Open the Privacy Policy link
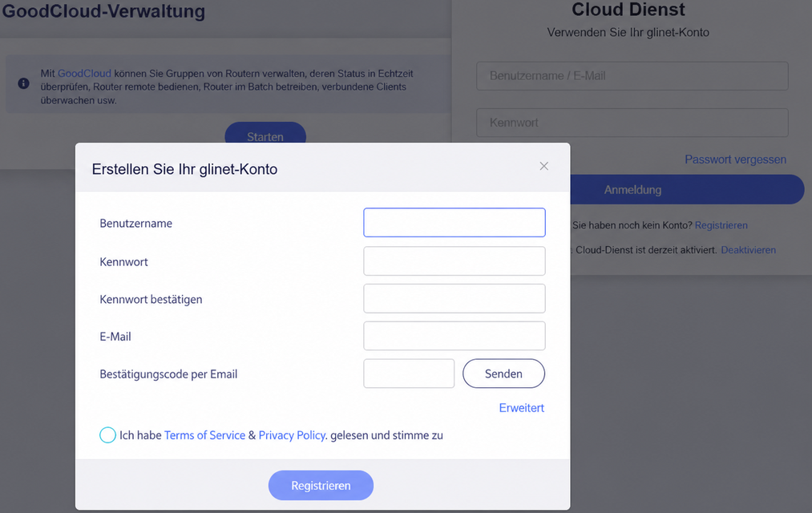812x513 pixels. pyautogui.click(x=292, y=435)
